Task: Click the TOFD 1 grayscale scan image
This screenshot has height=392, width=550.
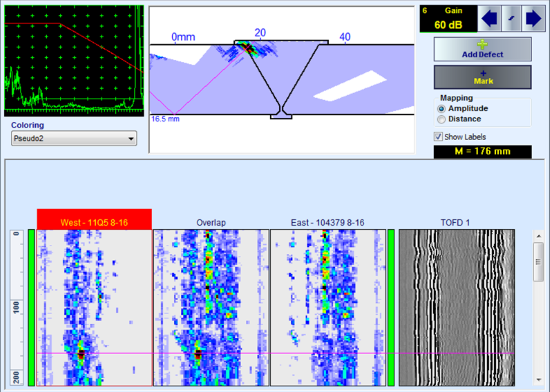Action: (457, 308)
